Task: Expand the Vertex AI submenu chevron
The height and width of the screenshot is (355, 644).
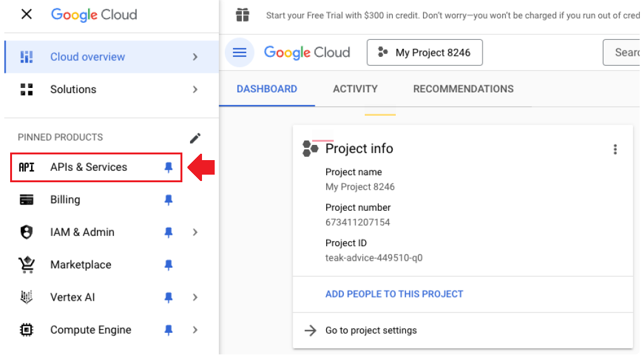Action: click(195, 297)
